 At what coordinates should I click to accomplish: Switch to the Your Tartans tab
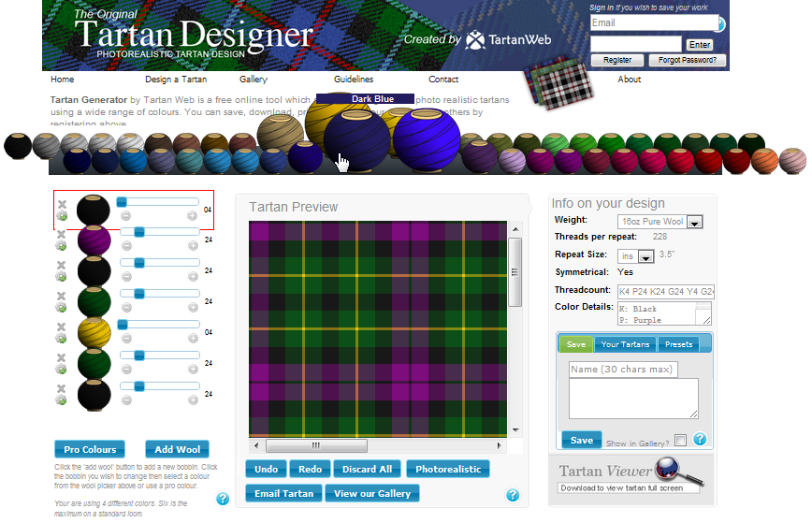point(625,344)
